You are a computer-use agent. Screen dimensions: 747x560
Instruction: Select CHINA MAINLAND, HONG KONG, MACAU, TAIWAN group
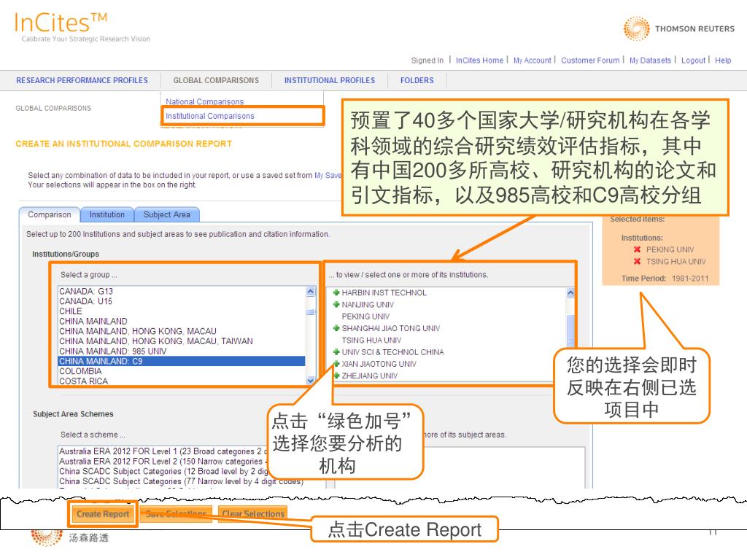point(182,341)
